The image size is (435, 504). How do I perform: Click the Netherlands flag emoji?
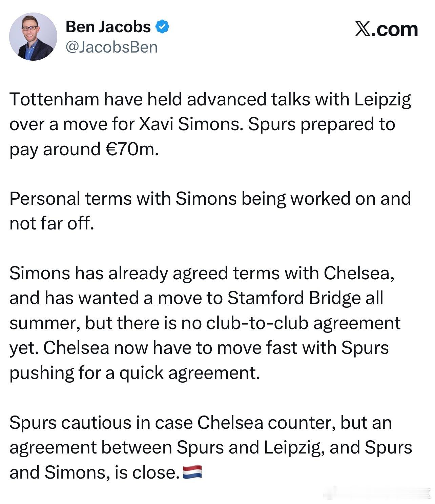192,472
